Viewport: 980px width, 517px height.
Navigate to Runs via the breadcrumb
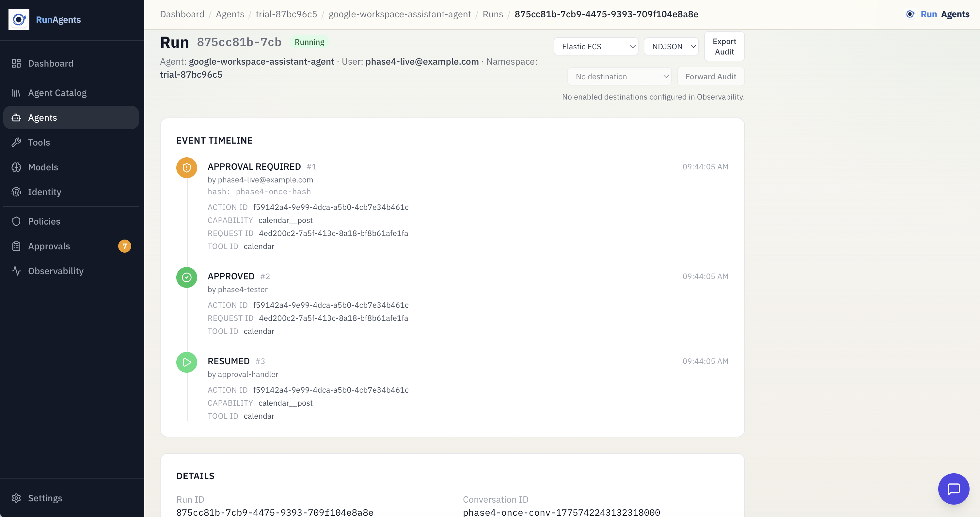click(x=493, y=14)
